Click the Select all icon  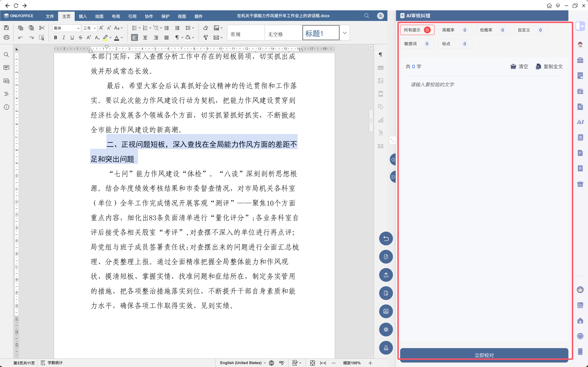42,38
